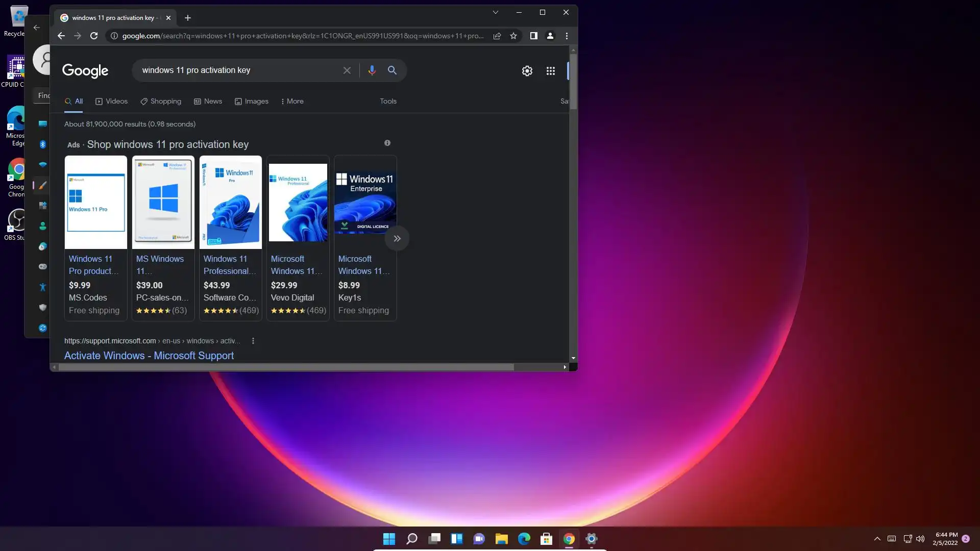980x551 pixels.
Task: Click the ads info icon
Action: coord(387,143)
